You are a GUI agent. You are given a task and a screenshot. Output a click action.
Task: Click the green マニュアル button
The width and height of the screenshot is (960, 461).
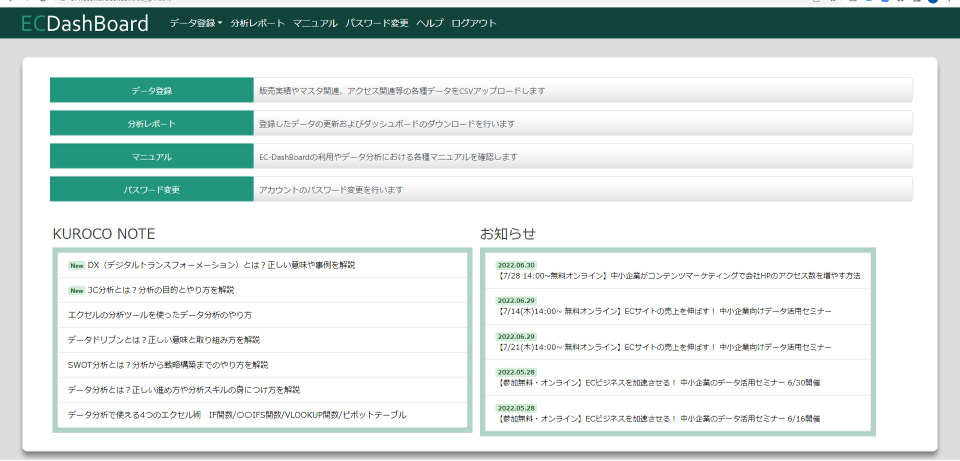point(151,157)
